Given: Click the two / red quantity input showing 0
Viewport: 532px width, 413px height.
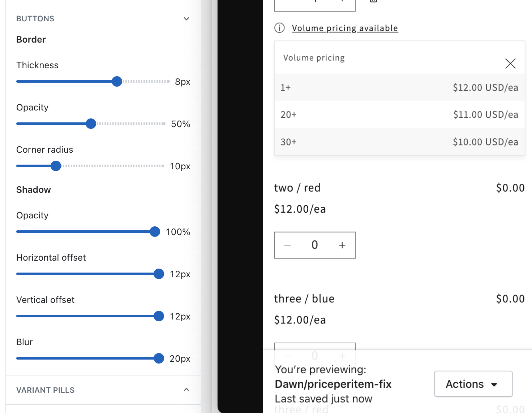Looking at the screenshot, I should (x=314, y=245).
